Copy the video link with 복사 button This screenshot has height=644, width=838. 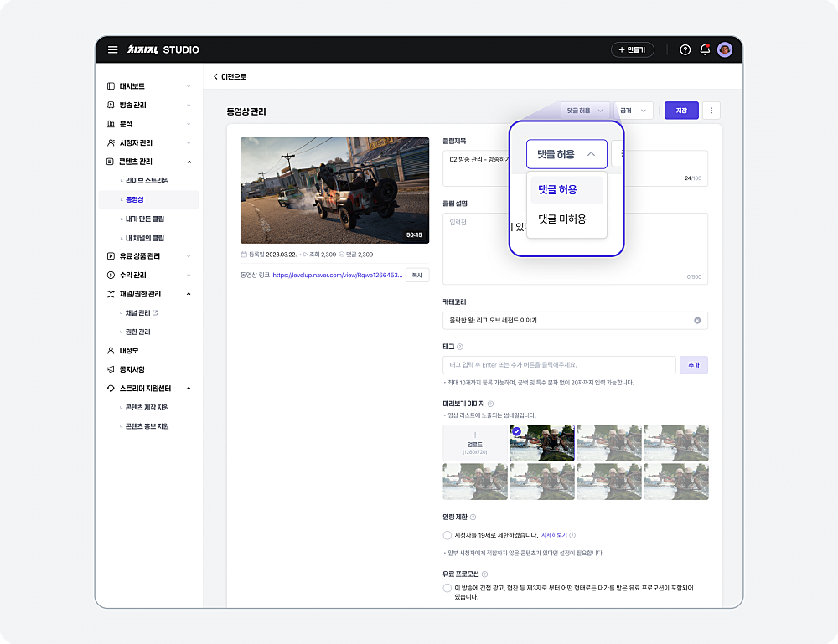pos(417,274)
